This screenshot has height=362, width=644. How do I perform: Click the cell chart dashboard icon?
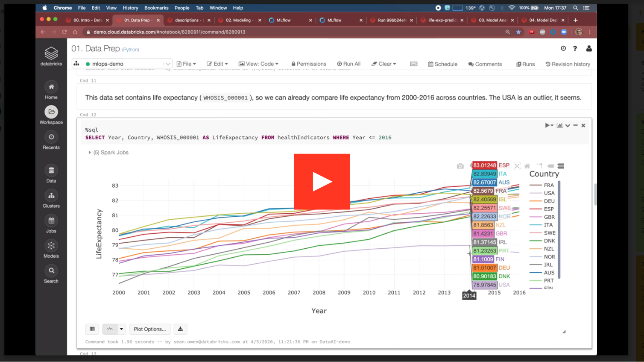559,125
